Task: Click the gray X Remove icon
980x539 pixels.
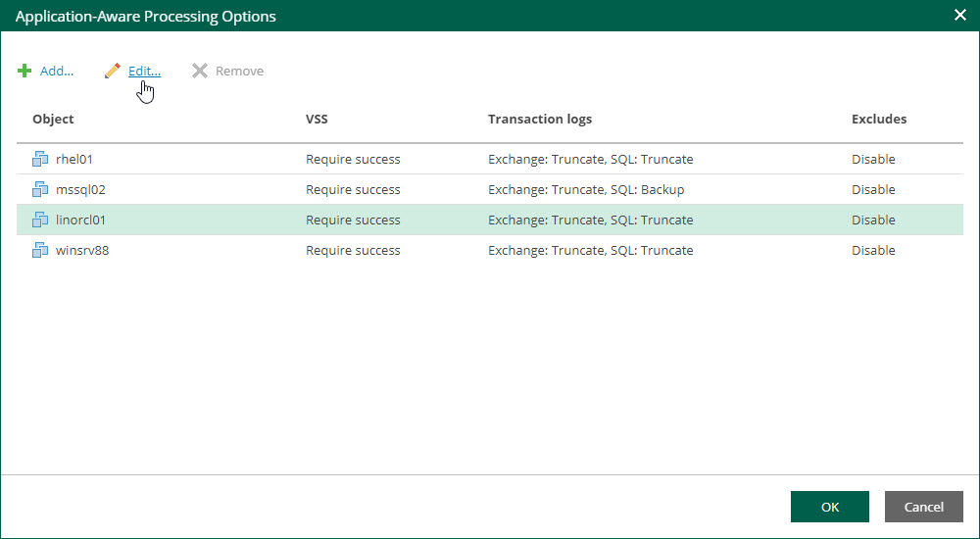Action: 200,72
